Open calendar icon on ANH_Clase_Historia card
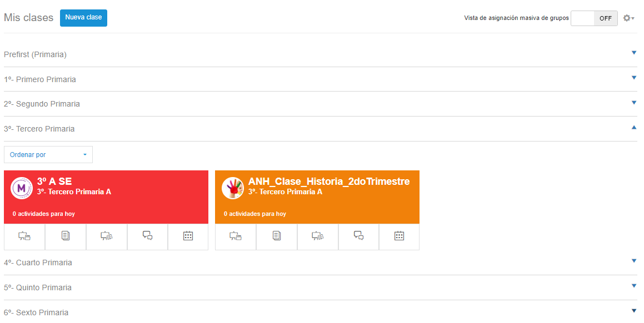Viewport: 644px width, 323px height. click(x=399, y=236)
